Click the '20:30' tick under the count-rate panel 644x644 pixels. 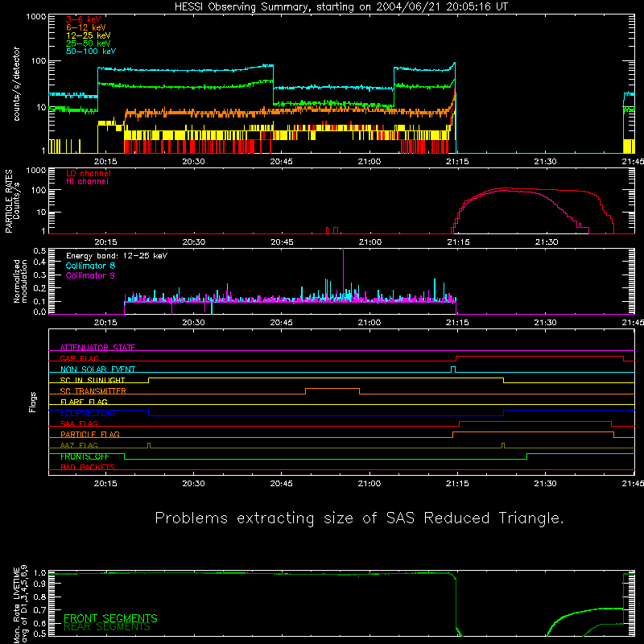click(193, 162)
